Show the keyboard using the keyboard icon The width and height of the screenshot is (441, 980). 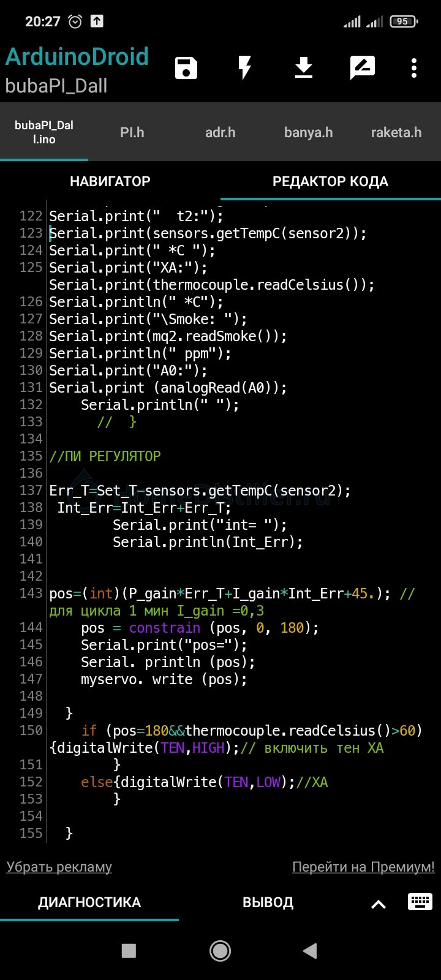tap(420, 901)
